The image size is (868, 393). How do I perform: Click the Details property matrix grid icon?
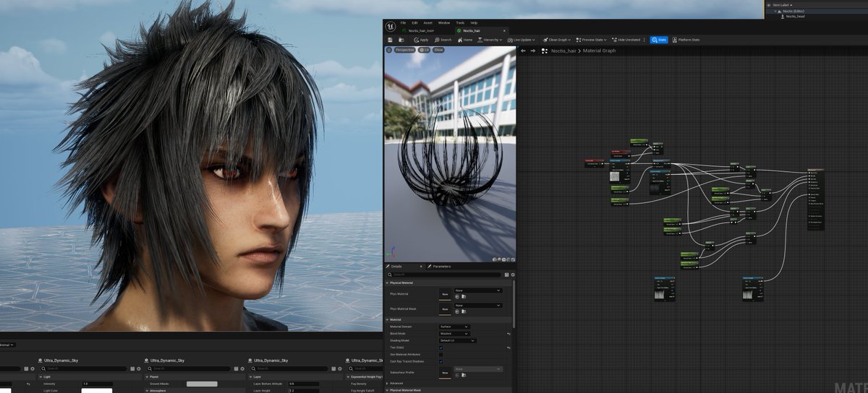click(x=506, y=275)
